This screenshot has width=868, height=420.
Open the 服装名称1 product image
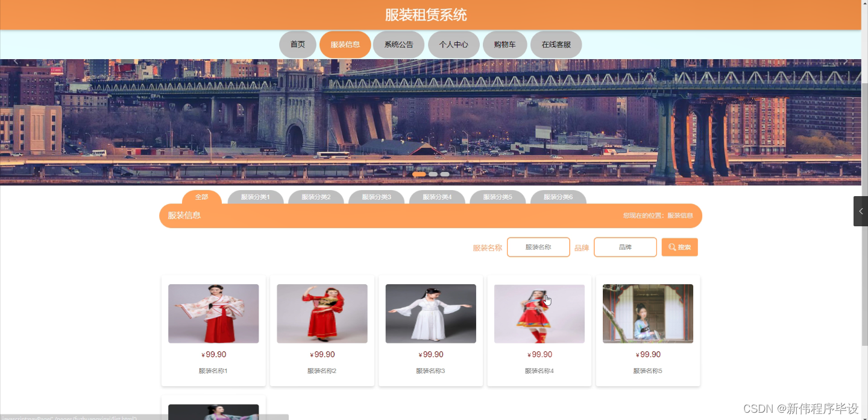213,314
